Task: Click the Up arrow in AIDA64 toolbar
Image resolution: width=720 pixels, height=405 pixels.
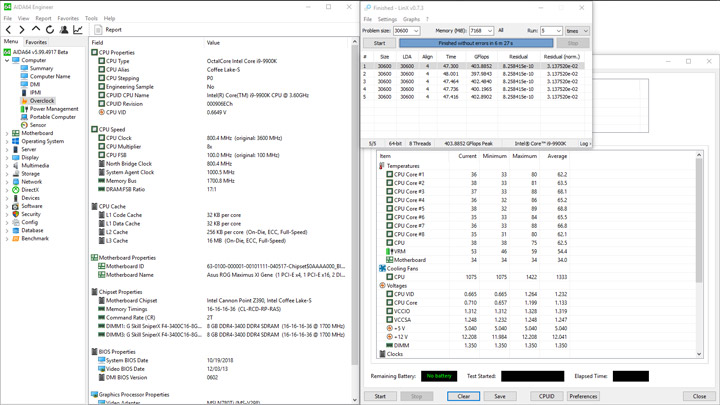Action: pyautogui.click(x=36, y=30)
